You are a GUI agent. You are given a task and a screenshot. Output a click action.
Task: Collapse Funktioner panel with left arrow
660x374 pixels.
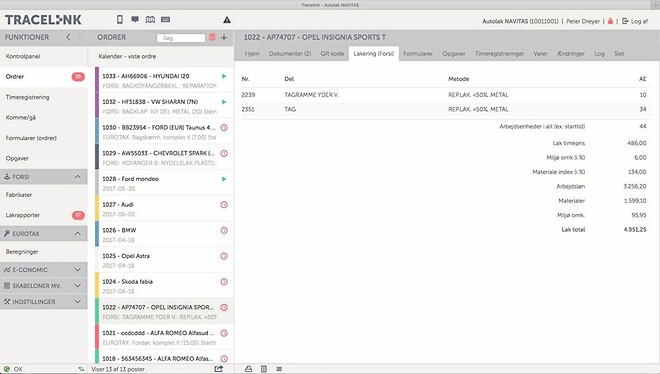(68, 37)
